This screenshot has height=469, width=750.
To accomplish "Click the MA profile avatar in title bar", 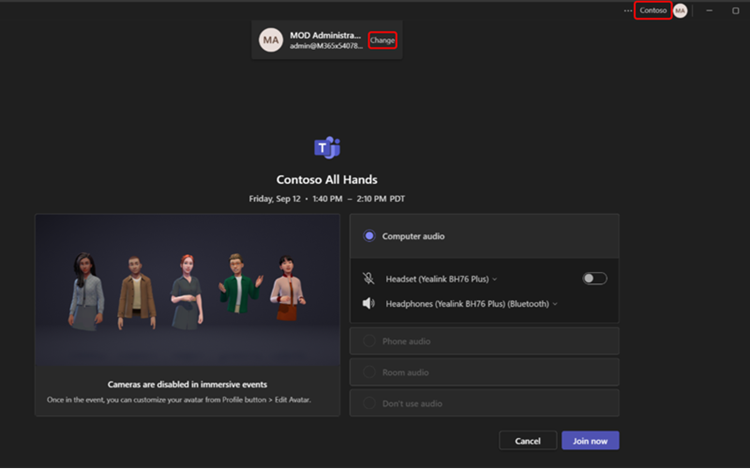I will (x=680, y=10).
